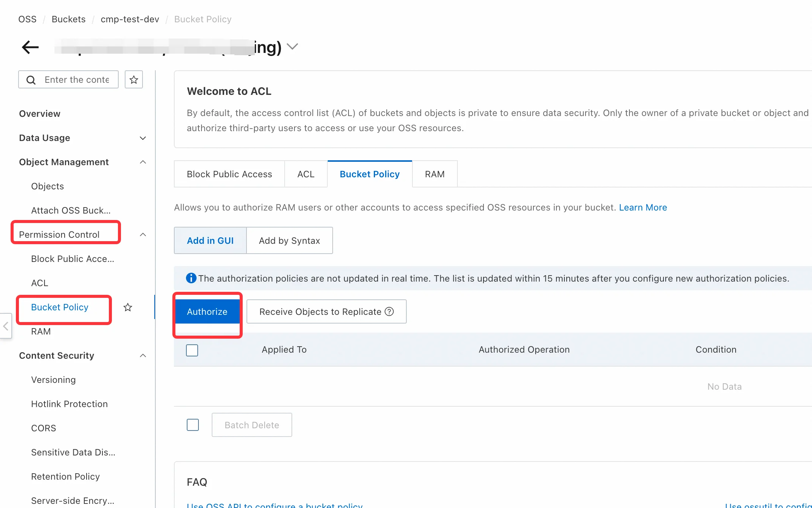Screen dimensions: 812x508
Task: Open CORS in the sidebar
Action: 43,428
